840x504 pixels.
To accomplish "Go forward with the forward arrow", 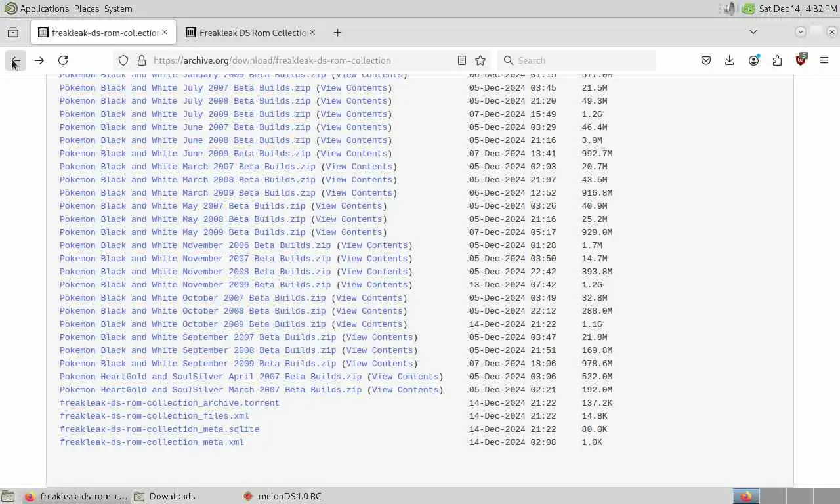I will 39,60.
